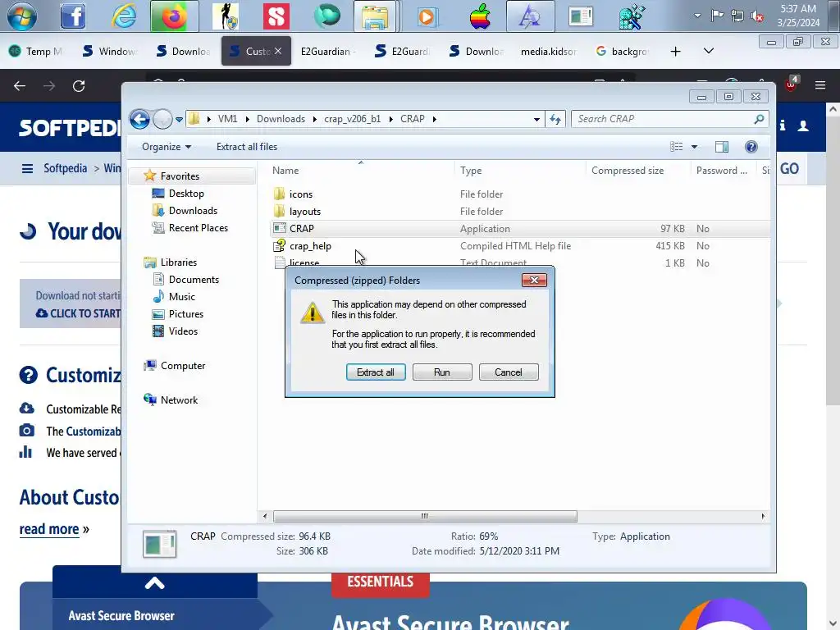Sort by Type column header
Viewport: 840px width, 630px height.
[471, 171]
